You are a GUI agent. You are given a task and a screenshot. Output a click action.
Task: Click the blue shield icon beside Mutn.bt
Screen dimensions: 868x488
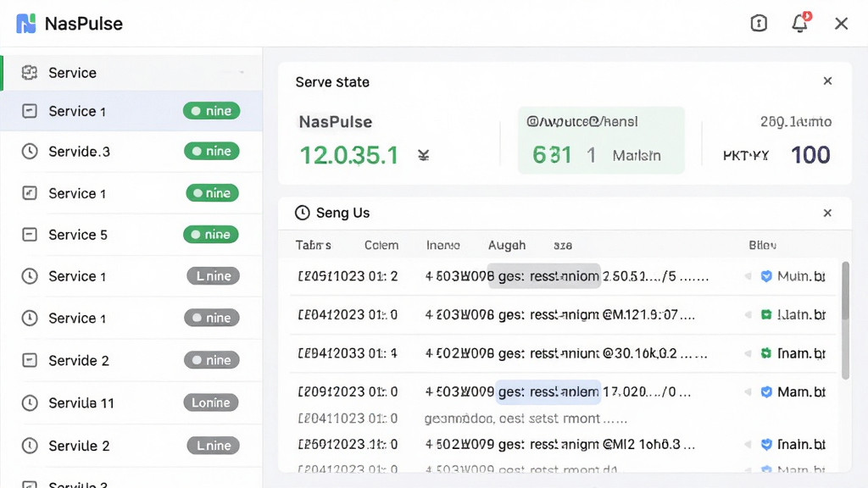click(766, 276)
